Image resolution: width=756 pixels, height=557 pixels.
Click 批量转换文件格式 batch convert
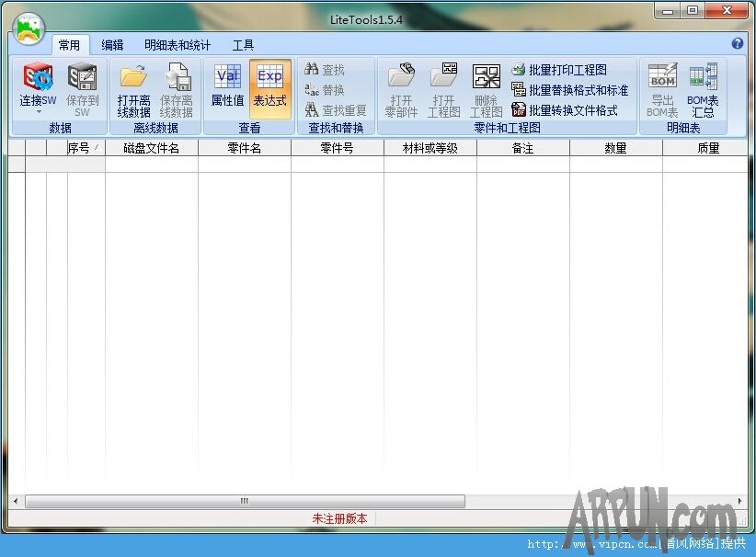pyautogui.click(x=565, y=110)
